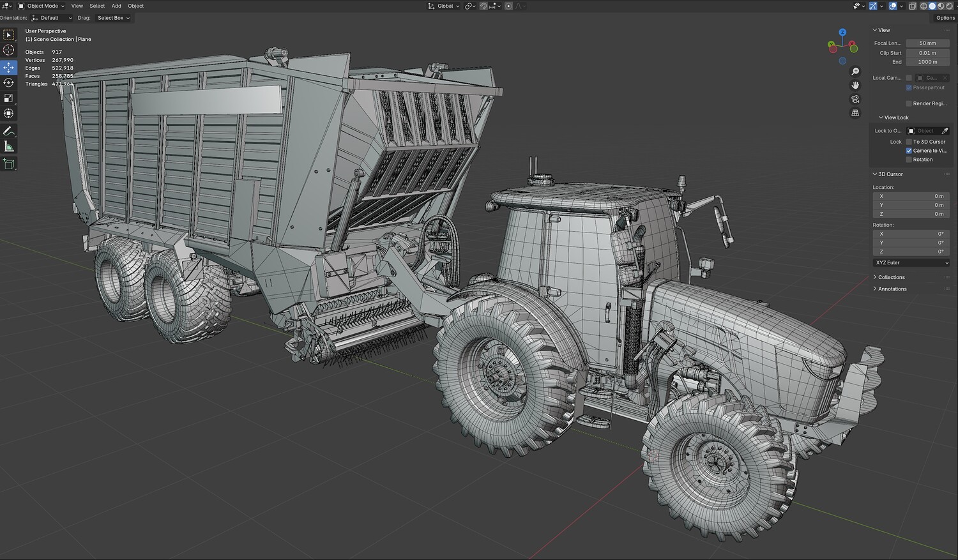The height and width of the screenshot is (560, 958).
Task: Click the Focal Length 50 mm field
Action: click(x=927, y=43)
